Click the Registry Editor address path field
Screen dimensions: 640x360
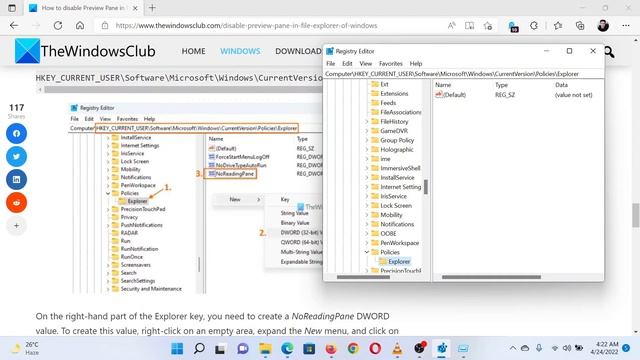[464, 74]
